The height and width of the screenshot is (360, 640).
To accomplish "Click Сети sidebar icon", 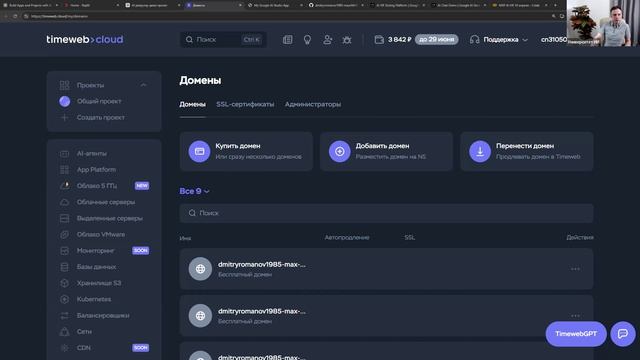I will pos(64,332).
